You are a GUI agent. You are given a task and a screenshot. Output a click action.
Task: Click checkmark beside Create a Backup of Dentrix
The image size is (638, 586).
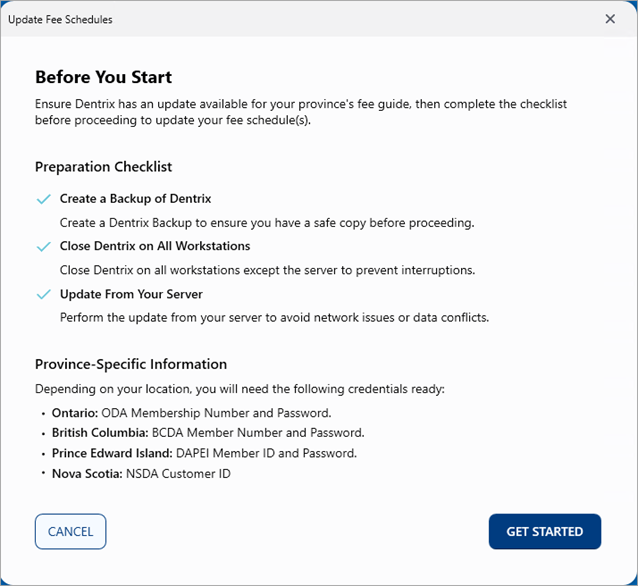click(43, 199)
